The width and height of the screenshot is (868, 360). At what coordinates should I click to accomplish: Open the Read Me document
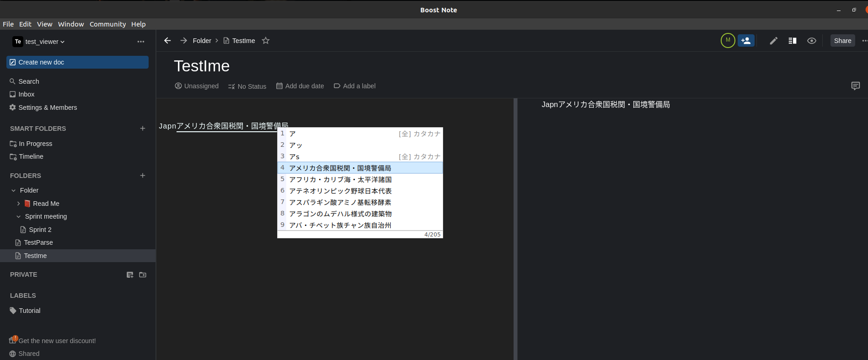pos(42,204)
